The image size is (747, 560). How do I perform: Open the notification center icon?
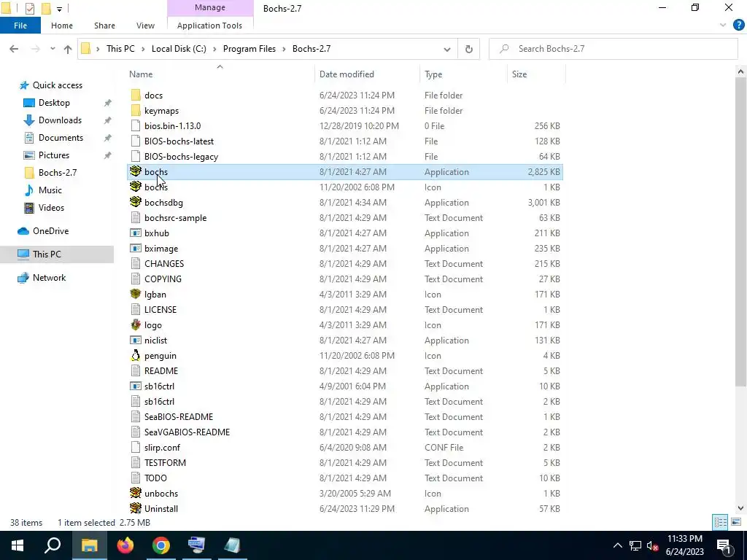(x=724, y=545)
